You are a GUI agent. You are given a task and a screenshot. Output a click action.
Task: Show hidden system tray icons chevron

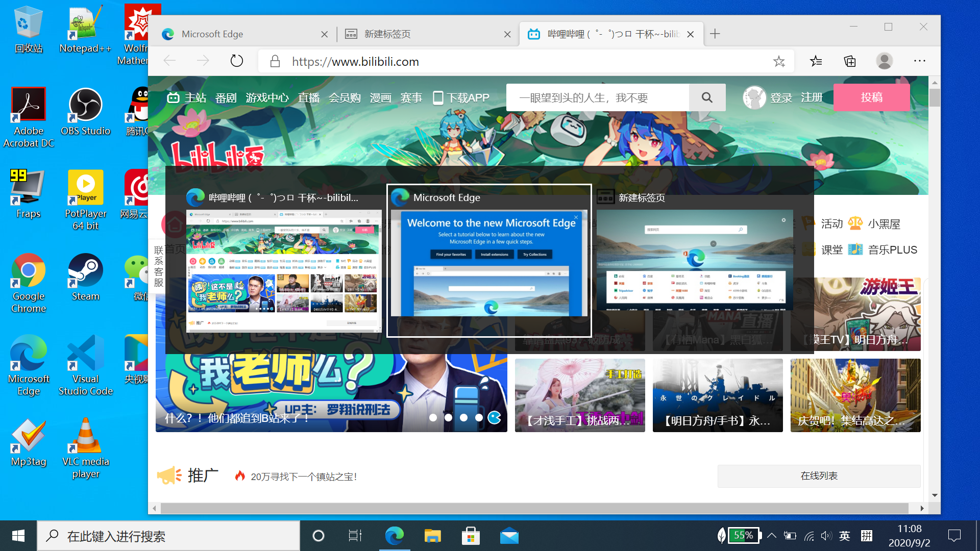coord(772,536)
